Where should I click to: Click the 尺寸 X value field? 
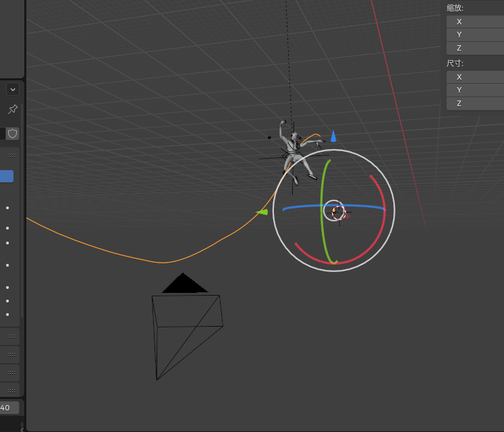475,77
